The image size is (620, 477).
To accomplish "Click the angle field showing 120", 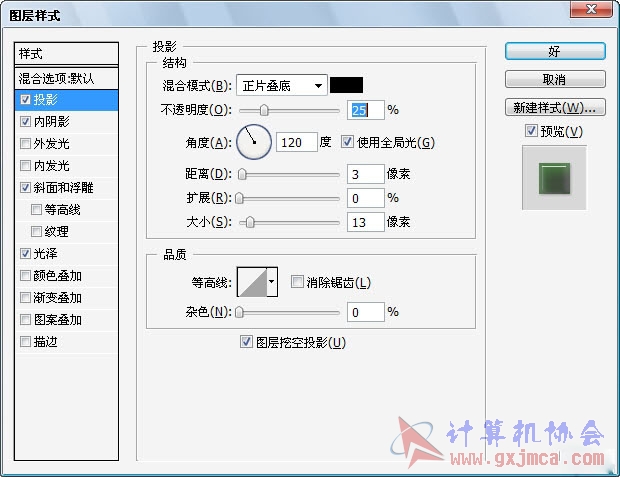I will (297, 142).
